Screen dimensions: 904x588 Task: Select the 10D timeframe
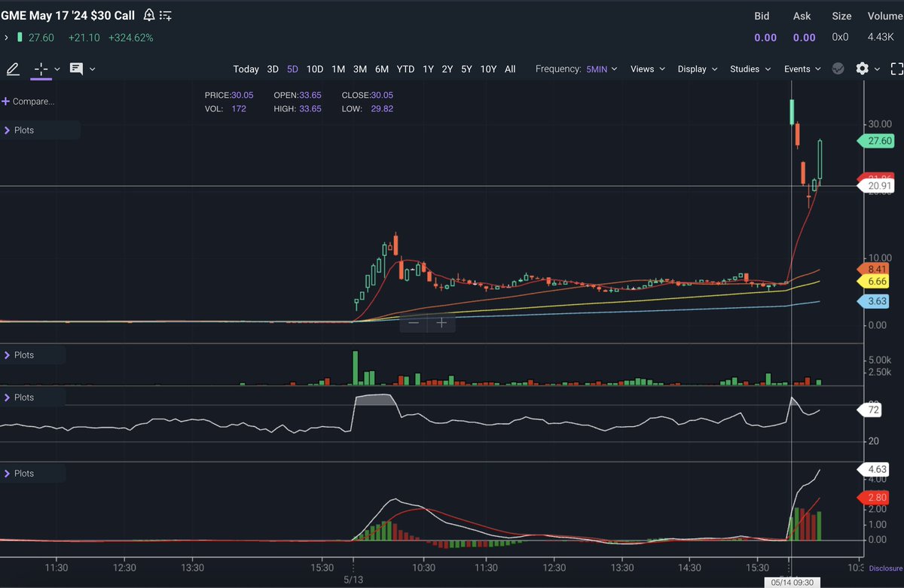[x=315, y=69]
